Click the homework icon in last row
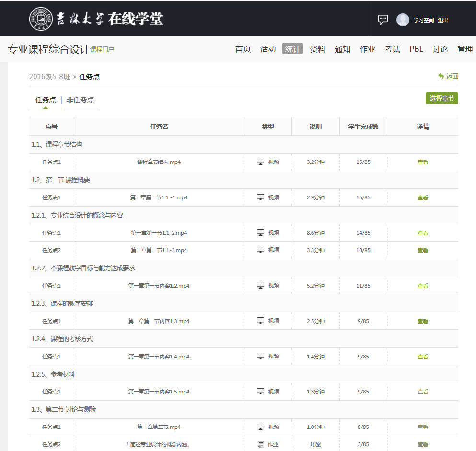 [x=261, y=444]
